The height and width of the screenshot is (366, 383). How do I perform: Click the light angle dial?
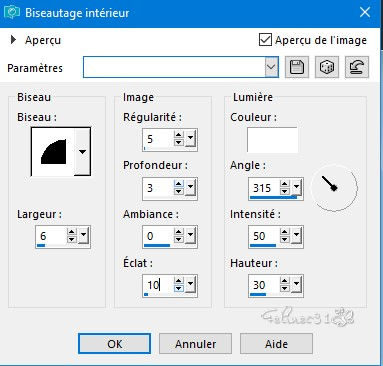coord(334,188)
